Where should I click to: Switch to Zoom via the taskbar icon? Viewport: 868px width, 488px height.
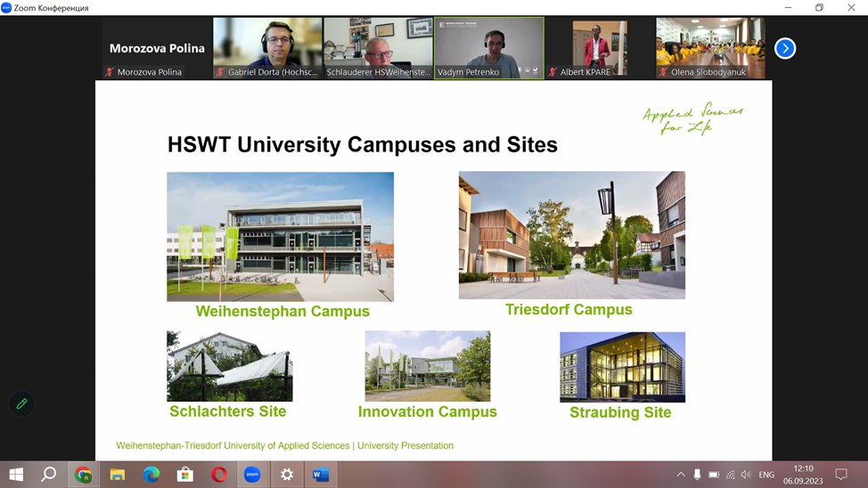[252, 475]
